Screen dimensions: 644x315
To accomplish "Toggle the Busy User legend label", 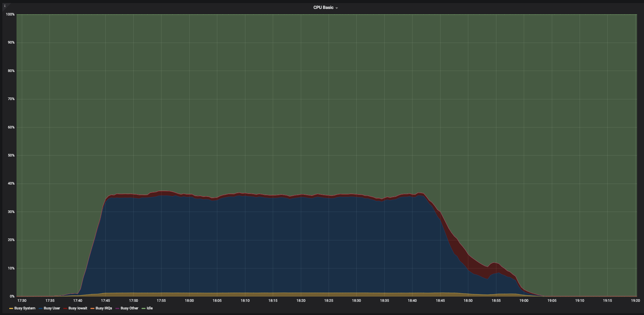I will 52,308.
